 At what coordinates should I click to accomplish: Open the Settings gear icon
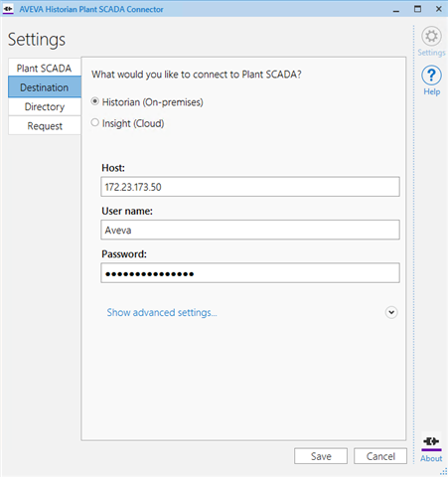click(x=431, y=36)
